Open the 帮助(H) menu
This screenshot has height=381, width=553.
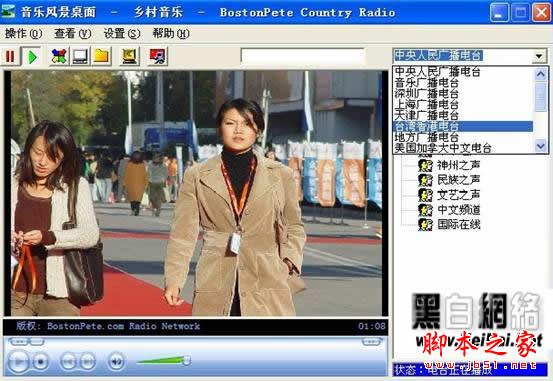coord(171,34)
